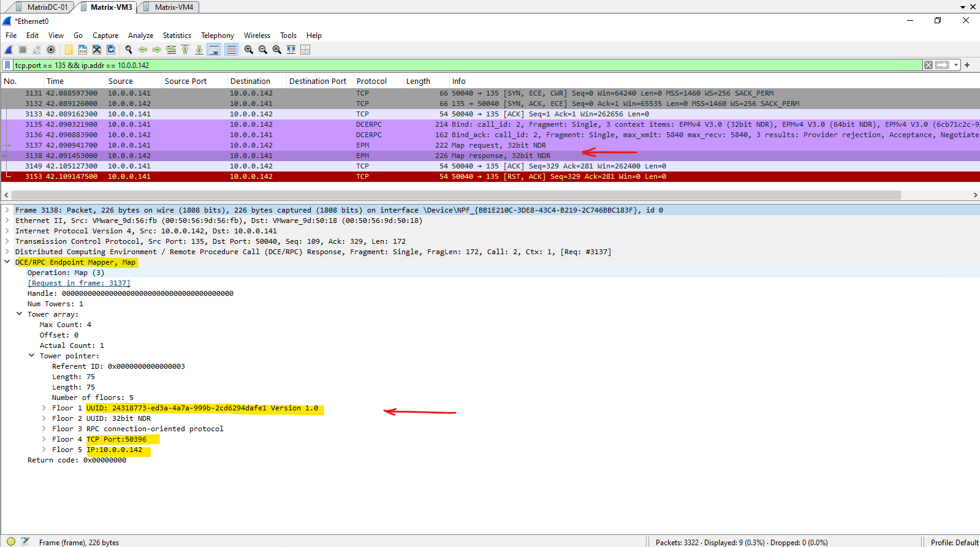Jump to the first packet
The height and width of the screenshot is (547, 980).
pos(185,50)
